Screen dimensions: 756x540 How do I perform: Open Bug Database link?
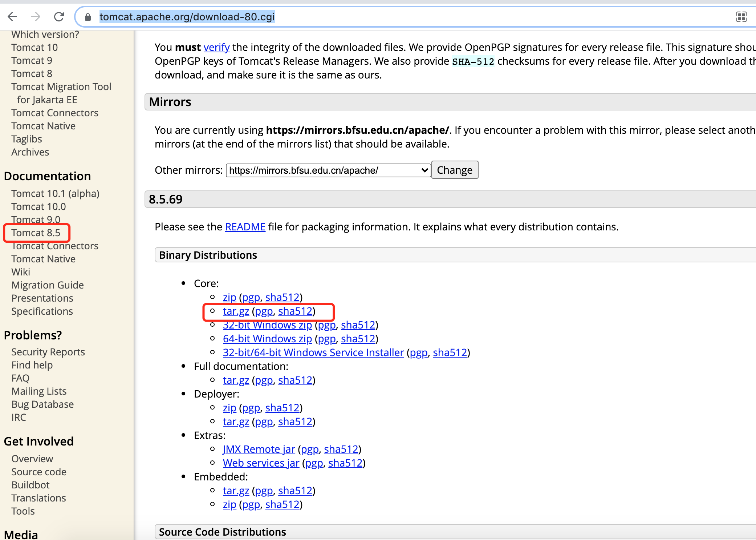pyautogui.click(x=42, y=404)
